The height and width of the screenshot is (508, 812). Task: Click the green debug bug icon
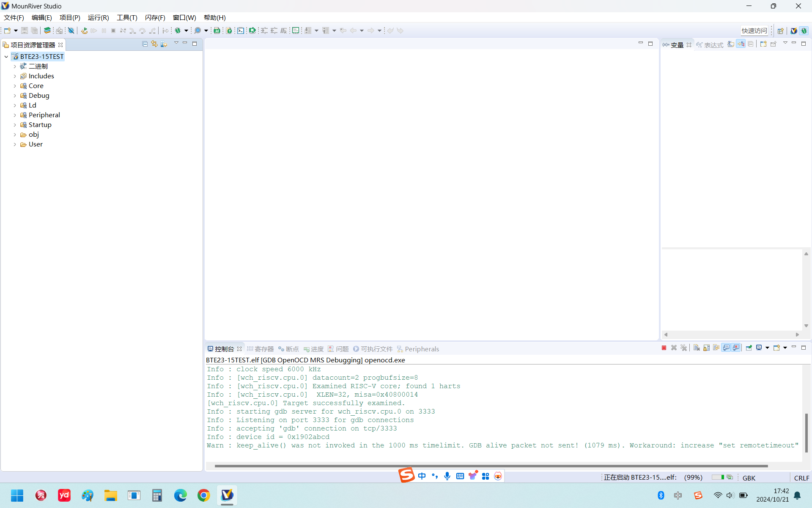(178, 30)
